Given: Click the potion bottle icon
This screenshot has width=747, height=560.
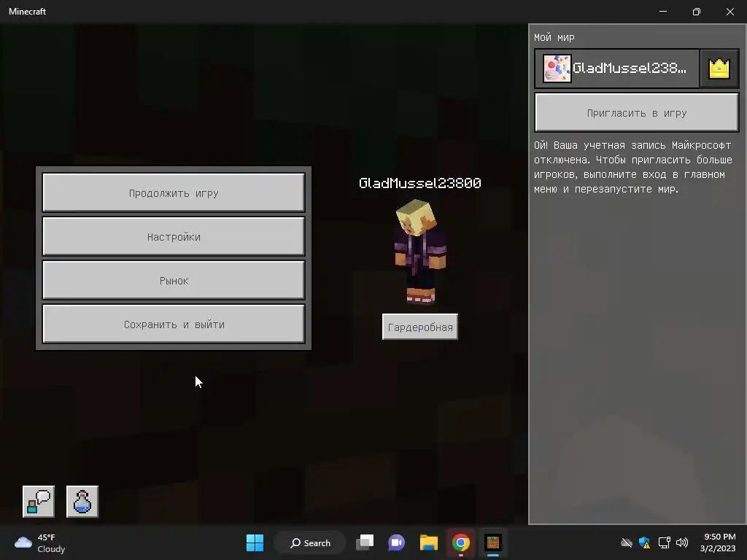Looking at the screenshot, I should tap(82, 502).
